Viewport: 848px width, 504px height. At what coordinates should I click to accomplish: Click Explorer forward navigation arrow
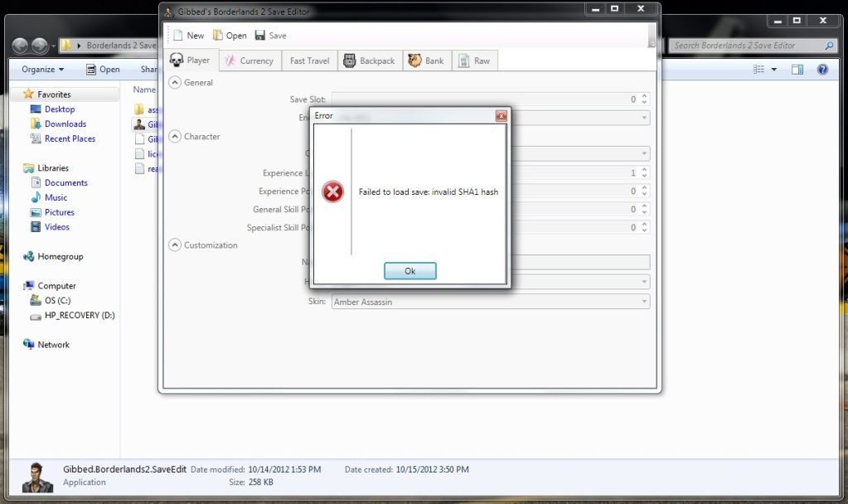pyautogui.click(x=40, y=46)
